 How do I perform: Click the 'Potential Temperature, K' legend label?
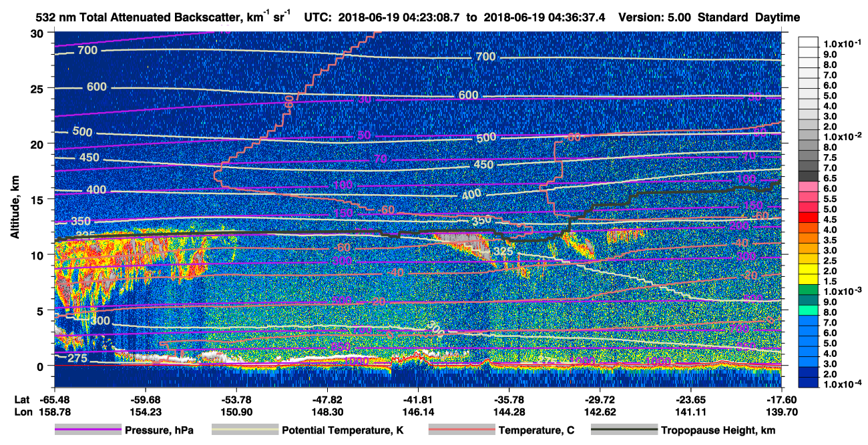coord(343,431)
